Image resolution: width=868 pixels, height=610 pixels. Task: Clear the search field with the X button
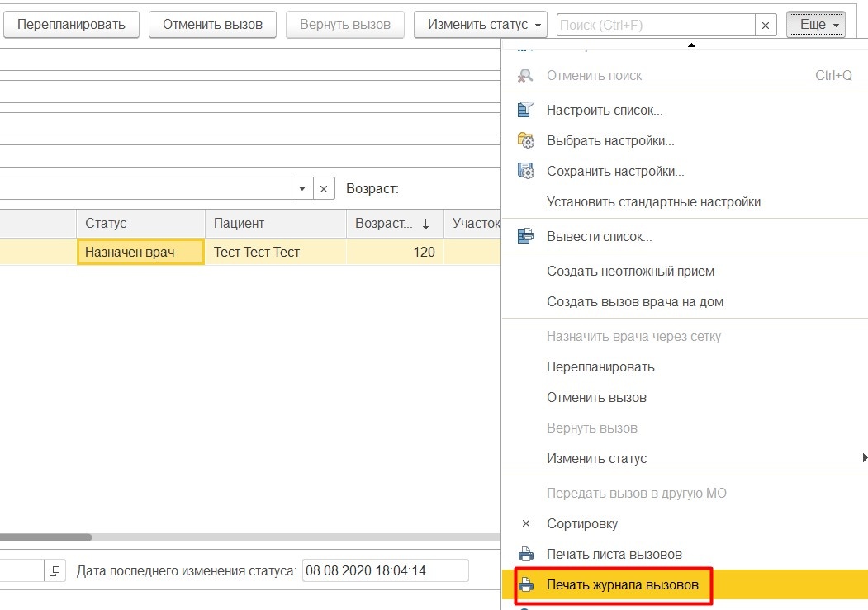[766, 25]
